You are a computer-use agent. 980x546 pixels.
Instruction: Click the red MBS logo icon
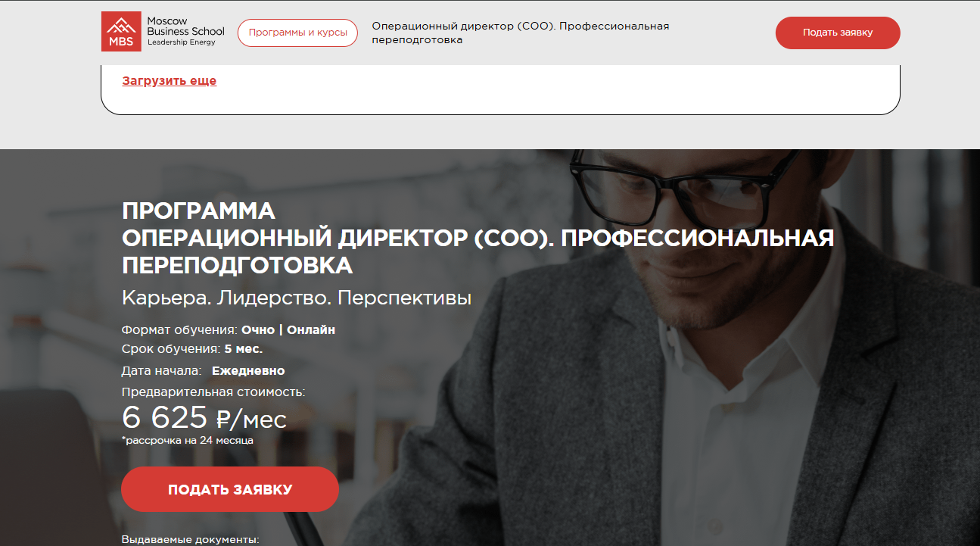tap(122, 32)
